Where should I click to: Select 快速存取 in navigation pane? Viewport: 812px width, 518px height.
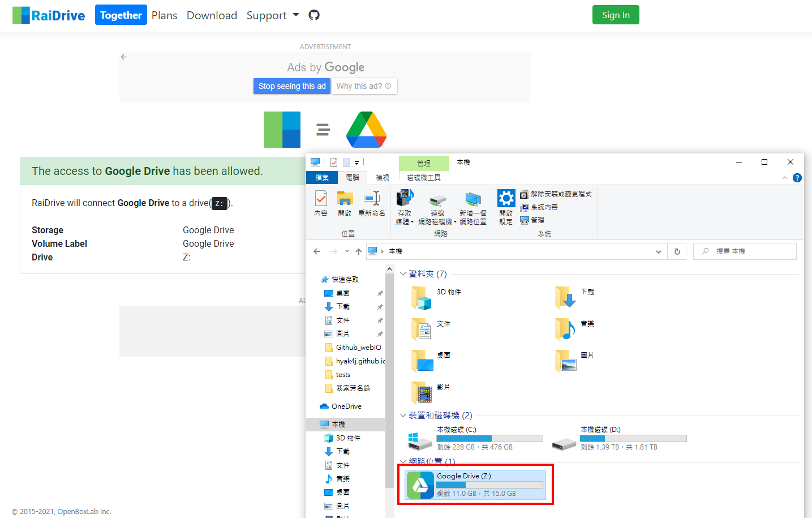(340, 280)
